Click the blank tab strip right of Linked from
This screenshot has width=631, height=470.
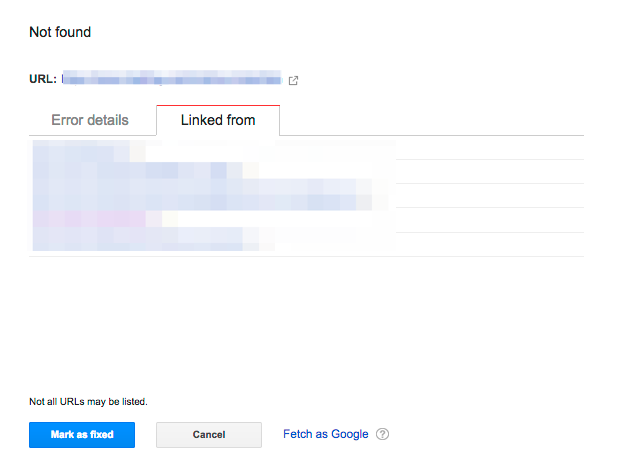coord(432,121)
